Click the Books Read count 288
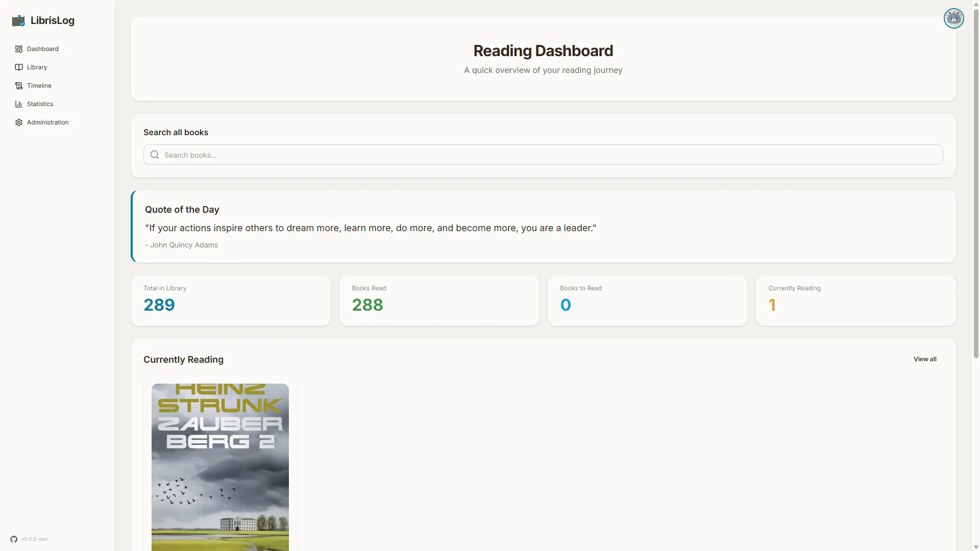Viewport: 980px width, 551px height. click(x=367, y=305)
